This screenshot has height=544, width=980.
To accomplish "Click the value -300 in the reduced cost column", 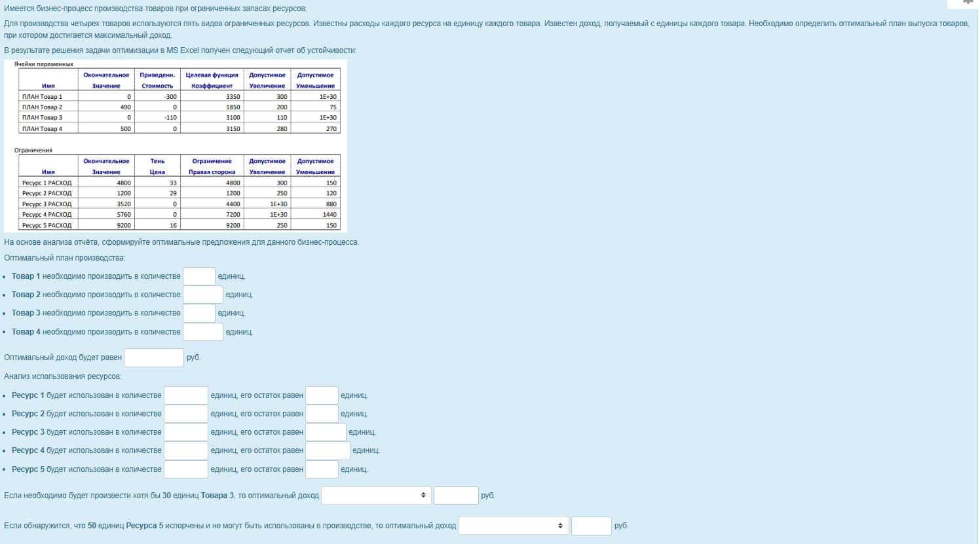I will [170, 96].
